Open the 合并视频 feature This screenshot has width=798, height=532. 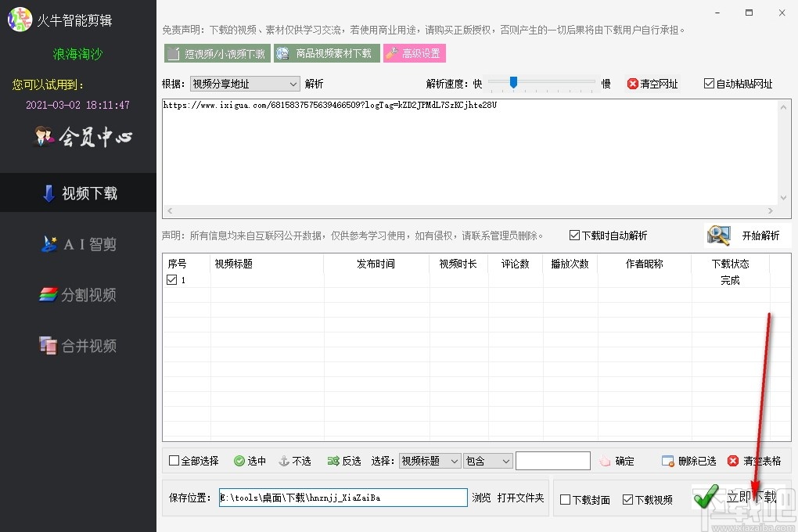[78, 346]
